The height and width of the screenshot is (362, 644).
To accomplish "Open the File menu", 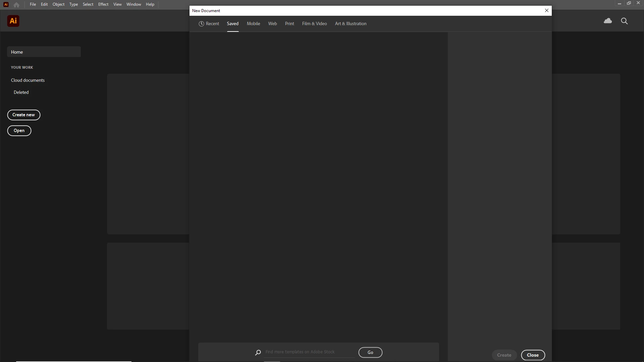I will click(33, 4).
